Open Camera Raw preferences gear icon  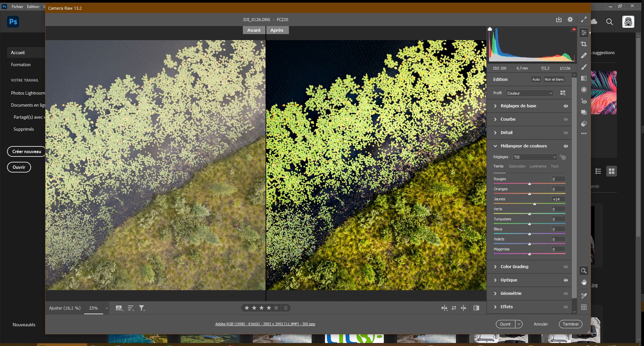click(570, 19)
